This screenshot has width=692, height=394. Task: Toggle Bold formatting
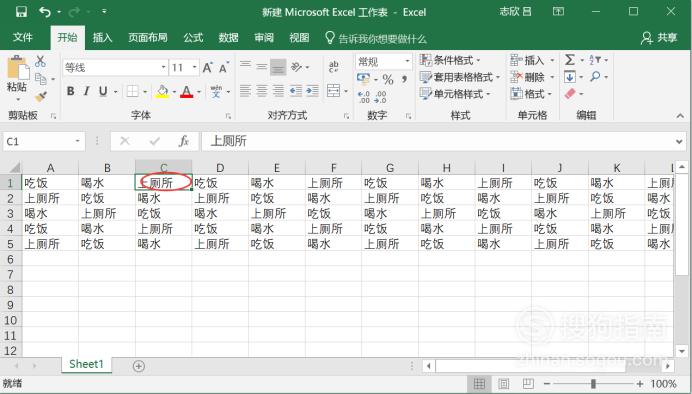pyautogui.click(x=70, y=91)
